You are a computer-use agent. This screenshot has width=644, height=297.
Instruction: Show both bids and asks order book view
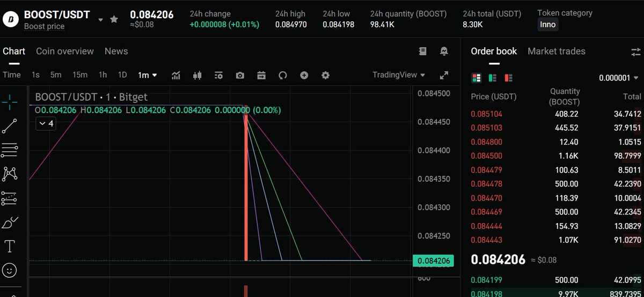[x=475, y=78]
